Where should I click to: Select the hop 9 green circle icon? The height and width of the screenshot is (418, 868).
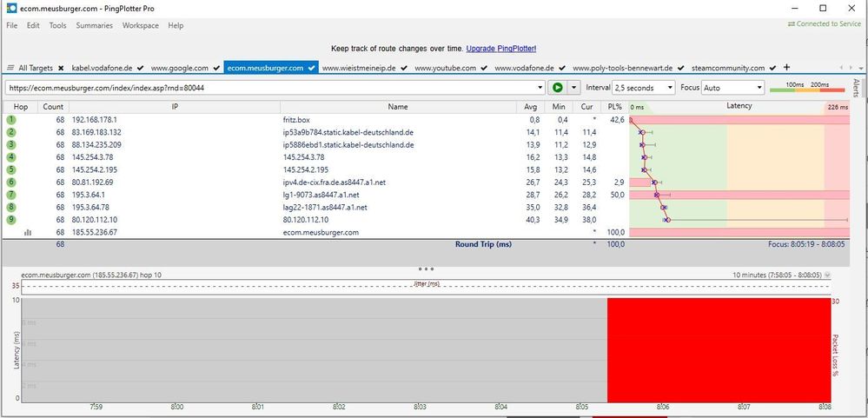click(x=11, y=220)
